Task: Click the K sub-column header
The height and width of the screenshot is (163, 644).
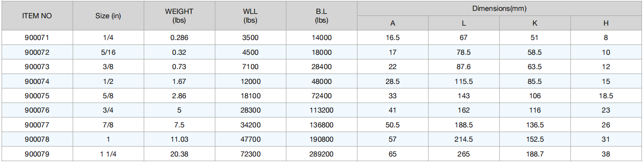Action: [535, 23]
